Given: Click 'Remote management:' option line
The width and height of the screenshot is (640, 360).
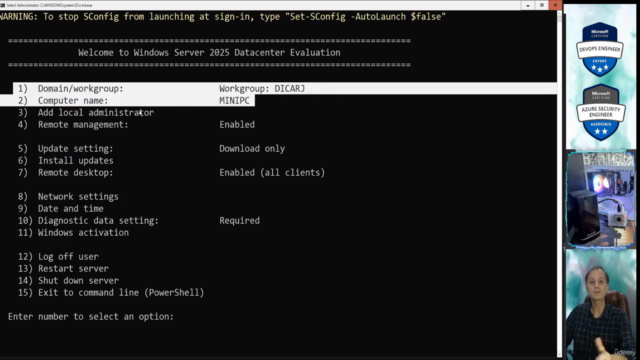Looking at the screenshot, I should pyautogui.click(x=73, y=124).
